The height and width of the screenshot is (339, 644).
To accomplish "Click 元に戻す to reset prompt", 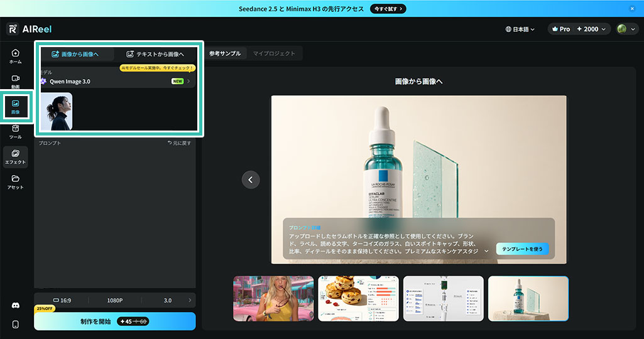I will click(179, 143).
